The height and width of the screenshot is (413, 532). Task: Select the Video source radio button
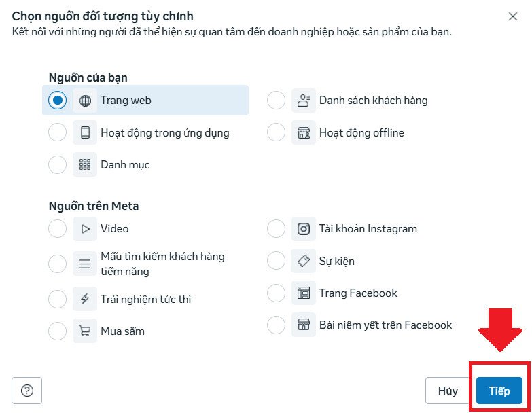pyautogui.click(x=58, y=229)
